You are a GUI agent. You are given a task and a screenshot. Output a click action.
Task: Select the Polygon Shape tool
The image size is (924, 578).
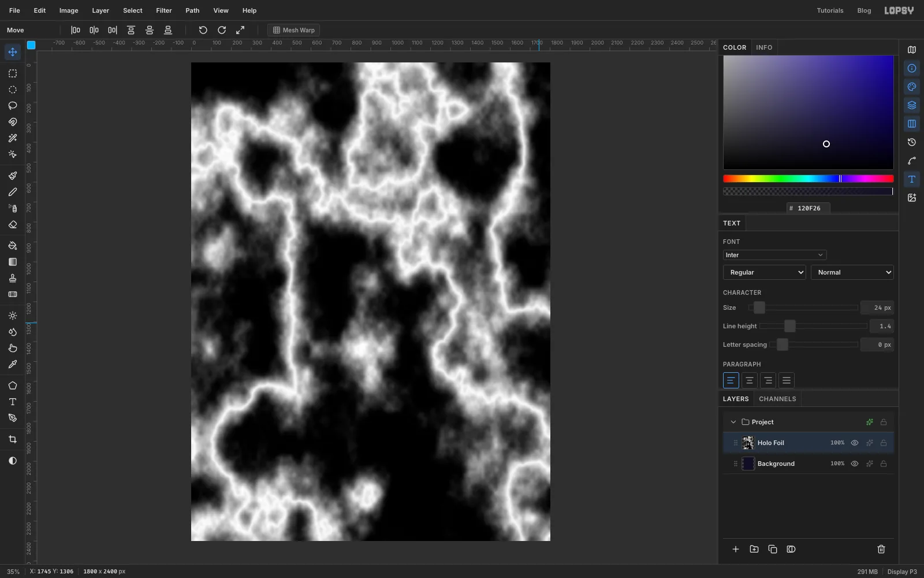coord(12,386)
